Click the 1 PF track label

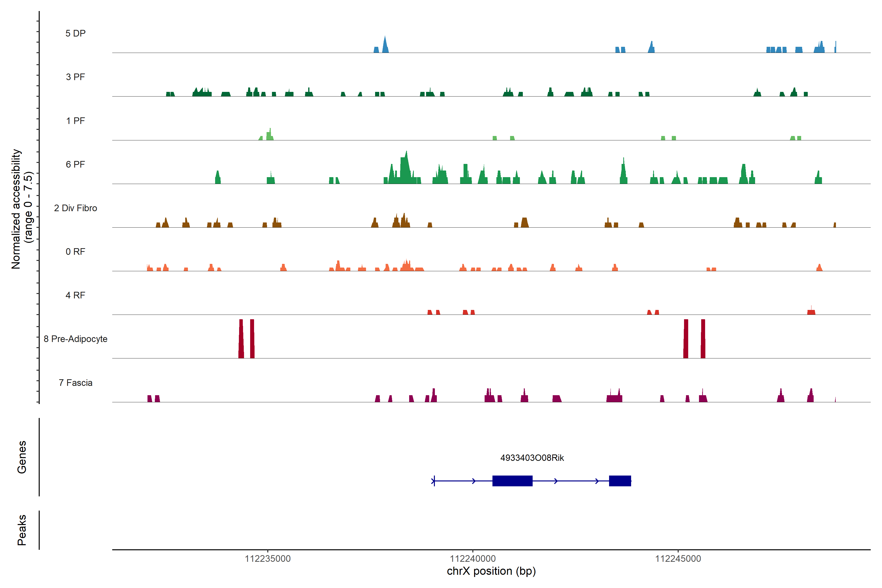(75, 121)
